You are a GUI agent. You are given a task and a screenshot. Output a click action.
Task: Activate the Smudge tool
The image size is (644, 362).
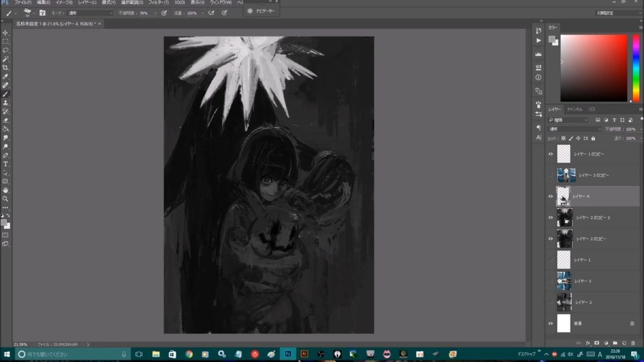(7, 138)
